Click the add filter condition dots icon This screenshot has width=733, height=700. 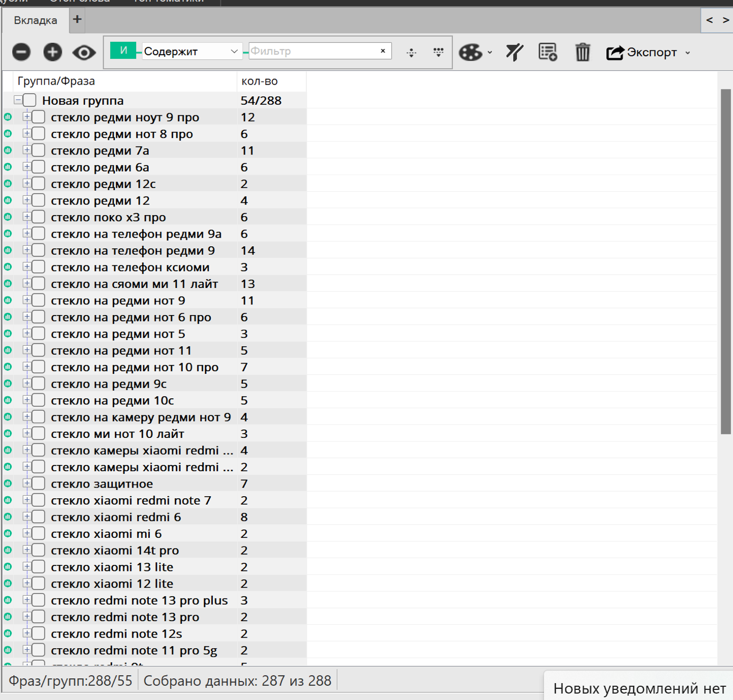412,52
